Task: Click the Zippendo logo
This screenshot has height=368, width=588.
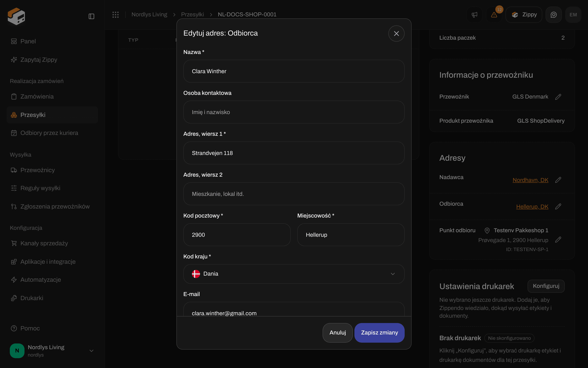Action: [x=16, y=16]
